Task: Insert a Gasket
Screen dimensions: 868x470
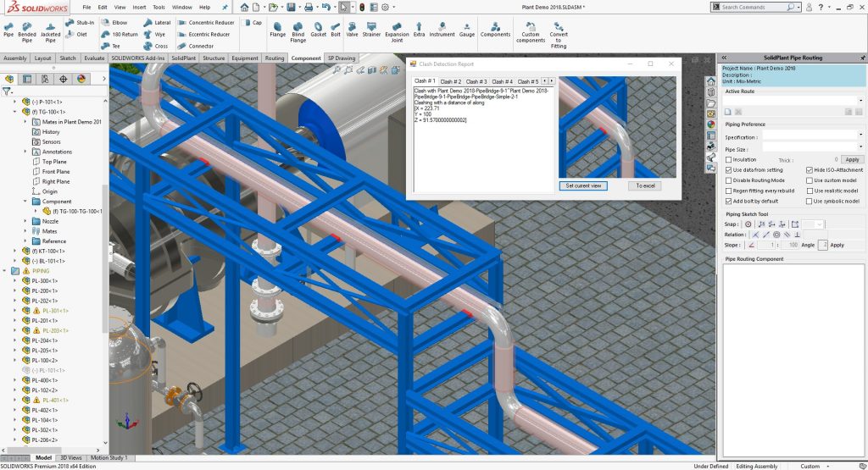Action: [319, 30]
